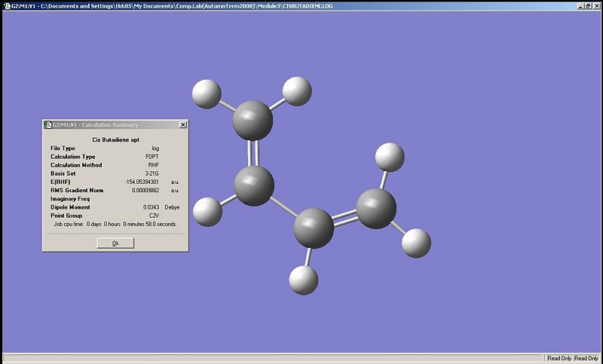Minimize the main molecule window
The width and height of the screenshot is (603, 364).
click(580, 6)
